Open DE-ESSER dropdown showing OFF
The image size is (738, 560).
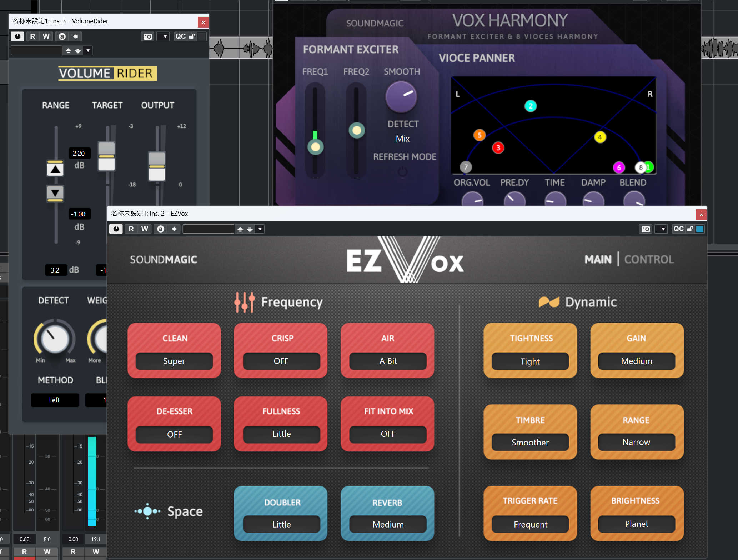174,434
